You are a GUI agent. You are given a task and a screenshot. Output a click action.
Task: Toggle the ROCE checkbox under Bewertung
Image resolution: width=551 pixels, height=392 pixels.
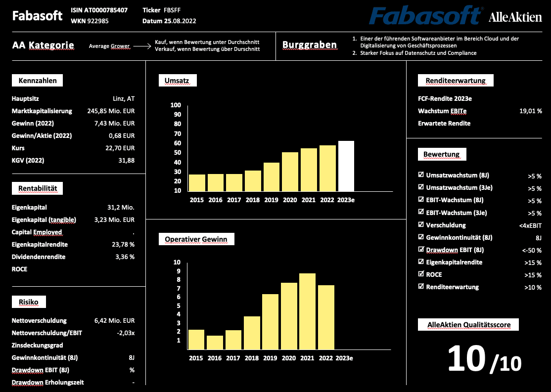(421, 274)
